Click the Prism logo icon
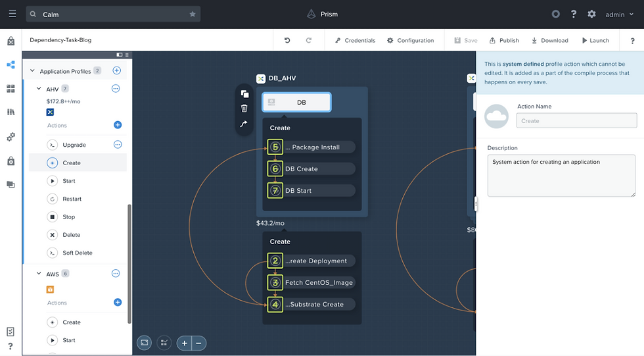 click(x=311, y=14)
